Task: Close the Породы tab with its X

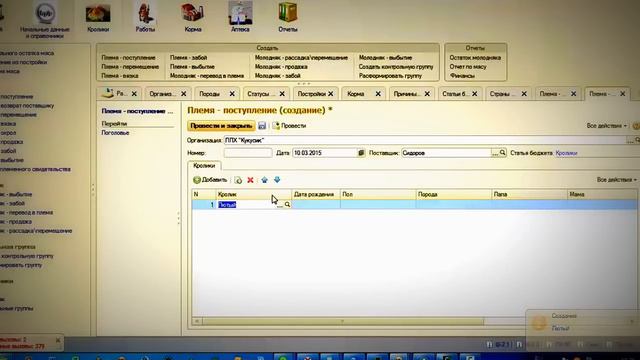Action: (232, 94)
